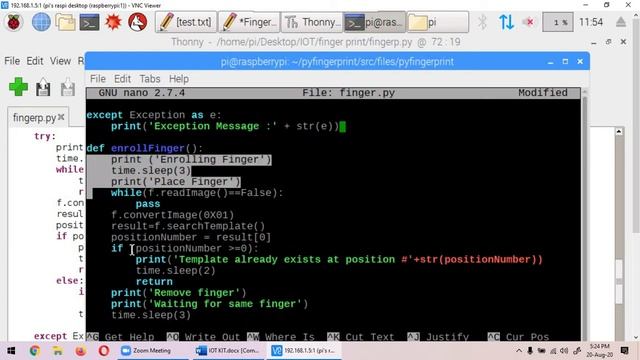Viewport: 640px width, 360px height.
Task: Open Thonny's View menu
Action: click(x=60, y=61)
